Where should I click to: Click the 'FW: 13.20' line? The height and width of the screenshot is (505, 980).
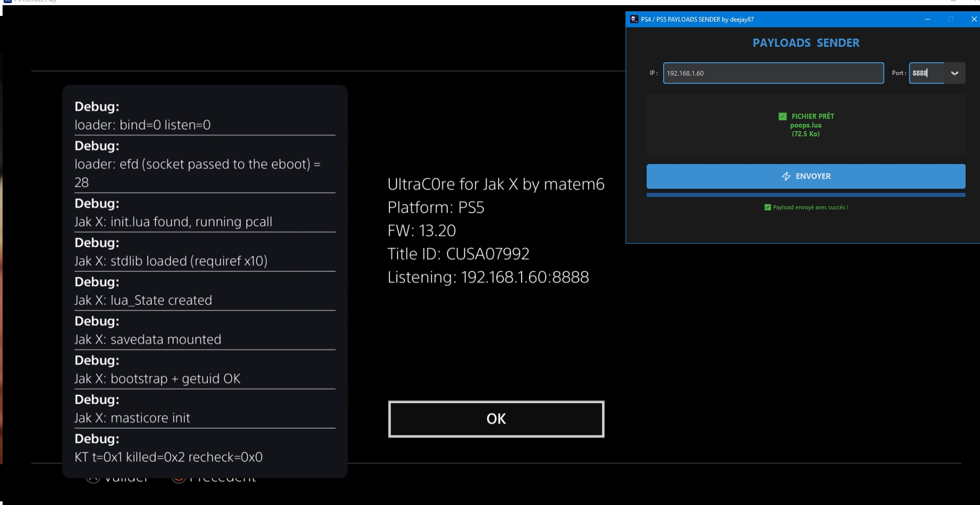click(x=422, y=230)
